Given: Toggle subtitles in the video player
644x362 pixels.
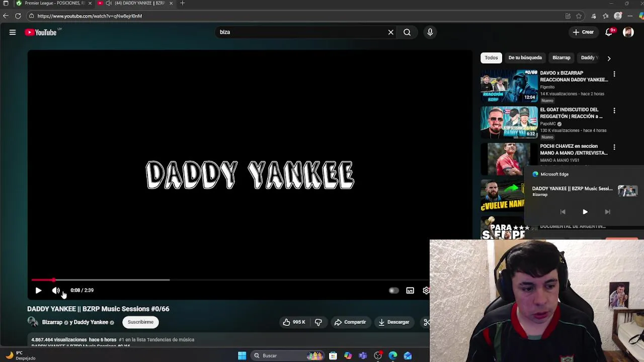Looking at the screenshot, I should tap(410, 290).
